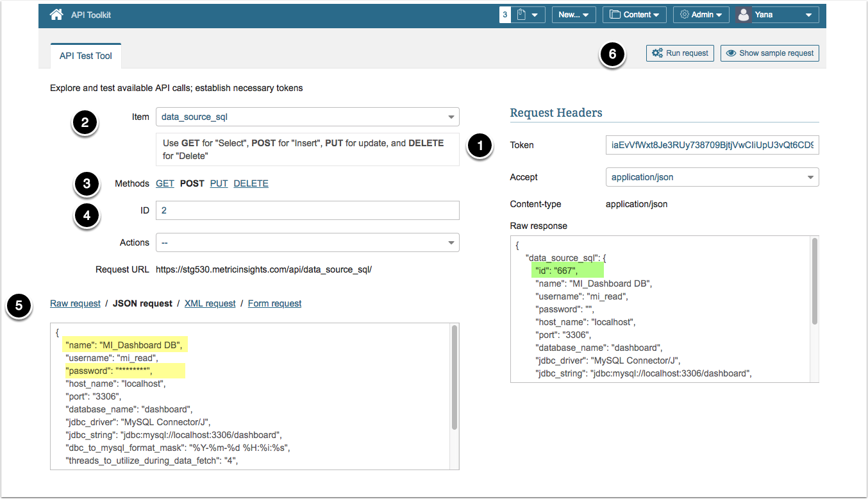The width and height of the screenshot is (868, 499).
Task: Switch to the GET method
Action: pyautogui.click(x=165, y=183)
